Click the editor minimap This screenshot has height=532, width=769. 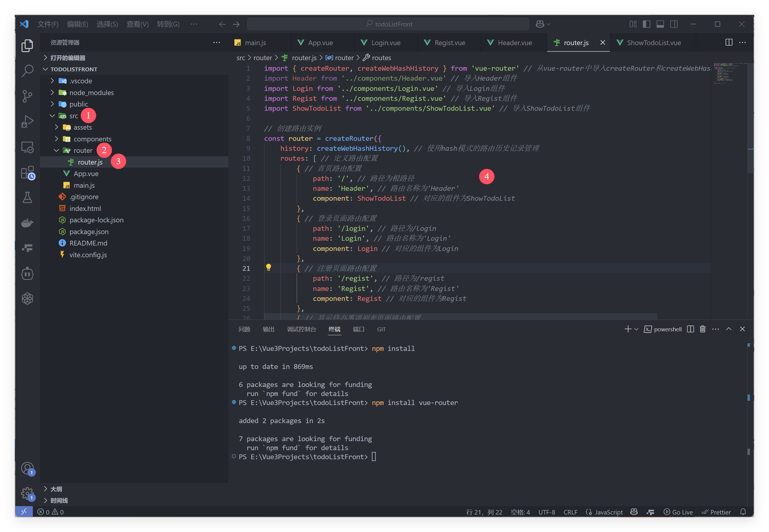click(x=729, y=73)
